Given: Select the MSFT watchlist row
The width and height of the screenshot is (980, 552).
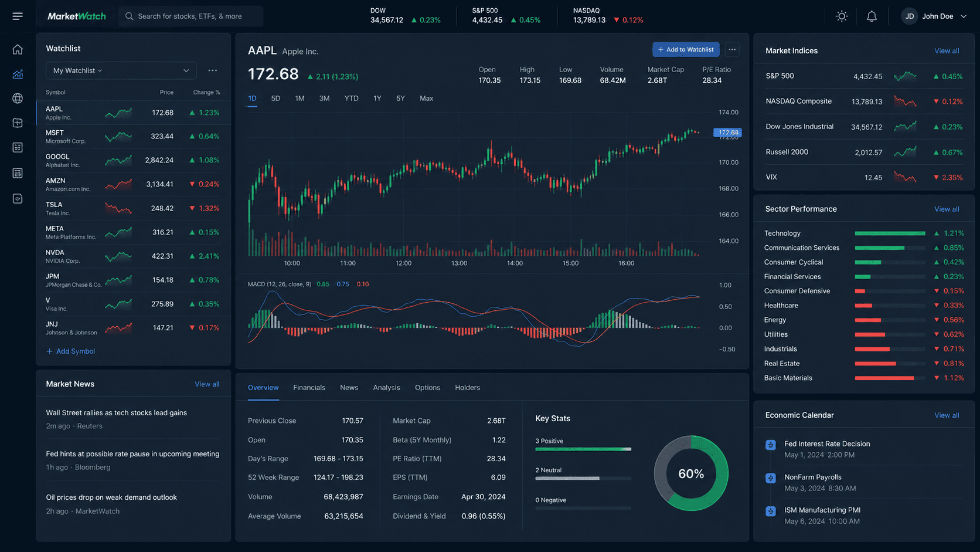Looking at the screenshot, I should 133,137.
